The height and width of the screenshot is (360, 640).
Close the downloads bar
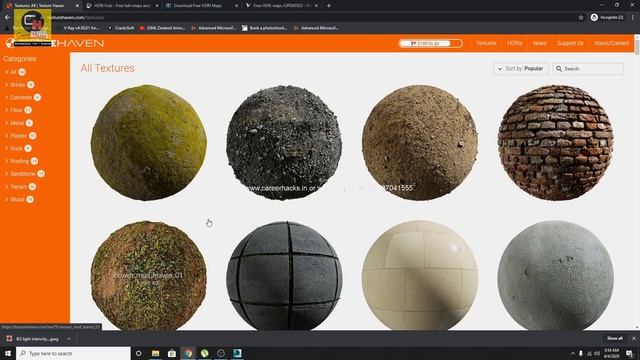[633, 338]
